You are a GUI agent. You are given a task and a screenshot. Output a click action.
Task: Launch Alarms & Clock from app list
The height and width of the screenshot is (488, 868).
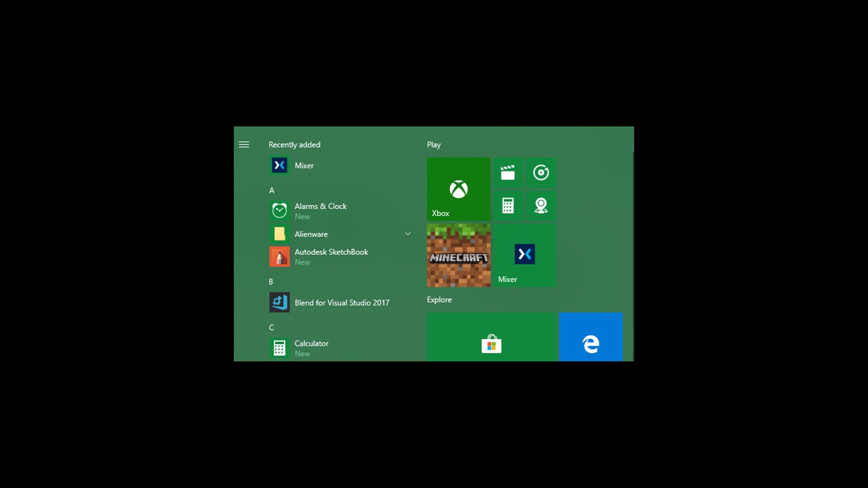pos(320,211)
